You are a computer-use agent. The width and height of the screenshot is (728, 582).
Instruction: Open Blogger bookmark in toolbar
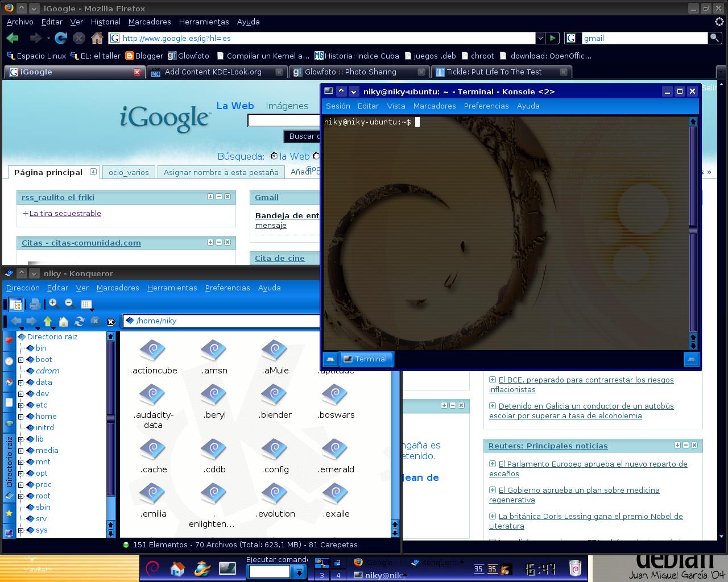(x=144, y=56)
